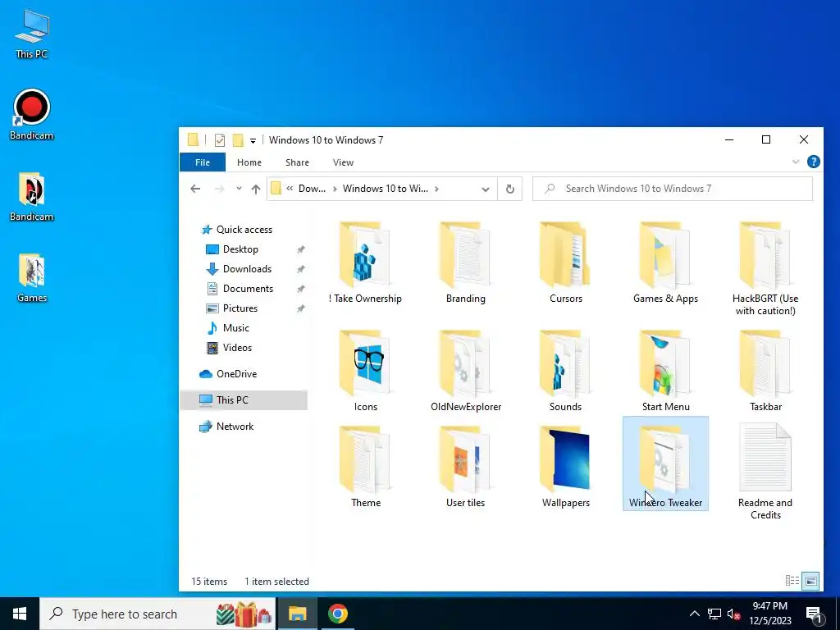Image resolution: width=840 pixels, height=630 pixels.
Task: Go back to the previous folder
Action: 195,189
